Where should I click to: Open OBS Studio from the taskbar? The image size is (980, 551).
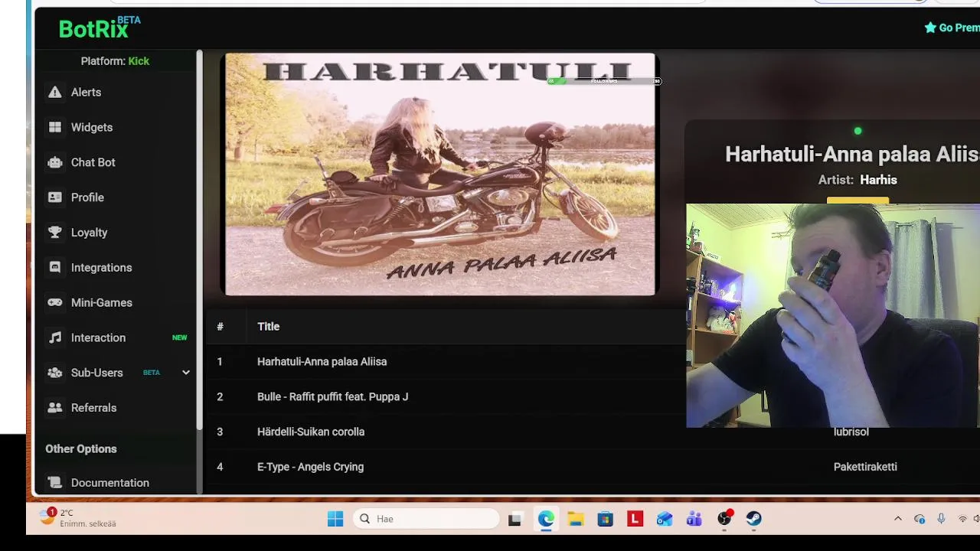click(724, 519)
